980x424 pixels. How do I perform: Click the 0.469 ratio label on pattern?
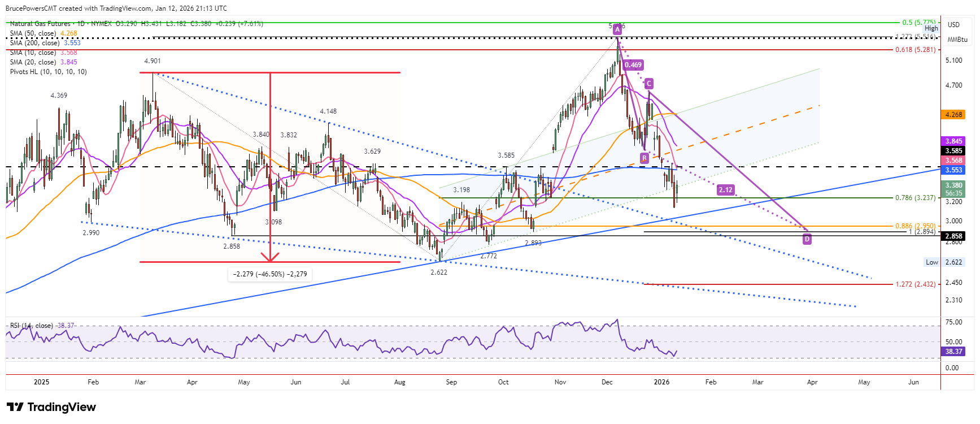click(633, 65)
